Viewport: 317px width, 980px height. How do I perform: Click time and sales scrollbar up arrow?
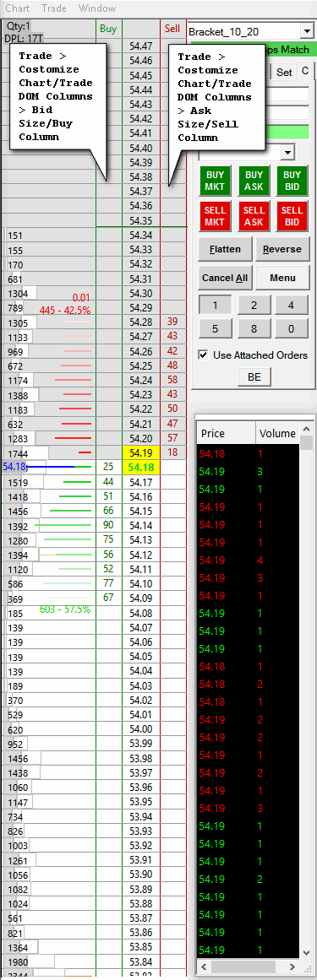click(306, 429)
